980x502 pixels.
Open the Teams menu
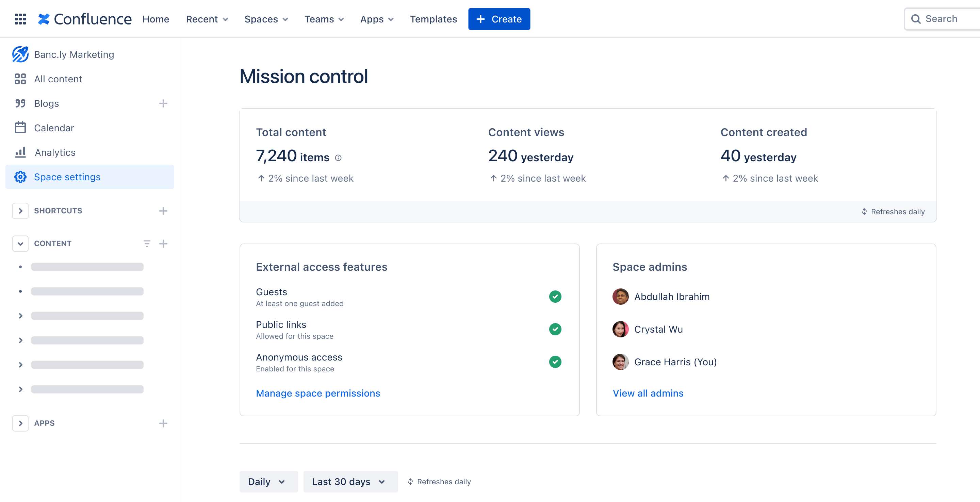(x=323, y=19)
